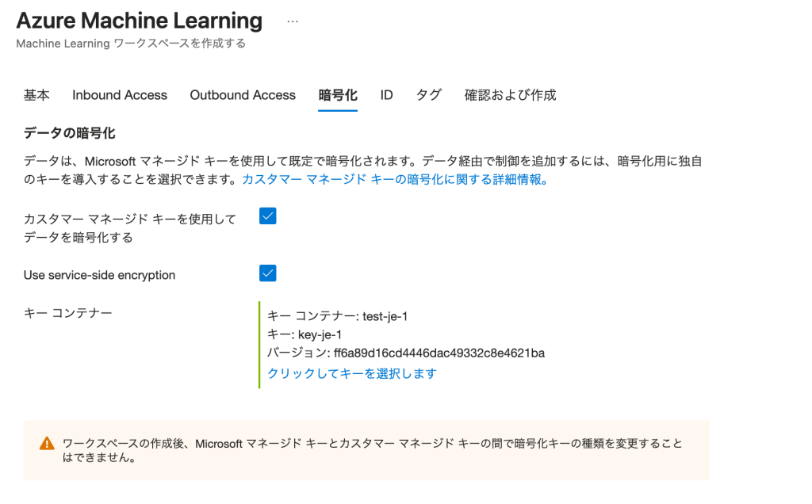Click the warning triangle icon

47,444
